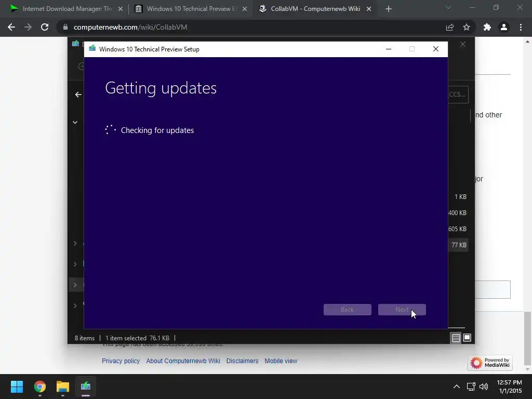The width and height of the screenshot is (532, 399).
Task: Open the clock showing 12:57 PM
Action: (509, 387)
